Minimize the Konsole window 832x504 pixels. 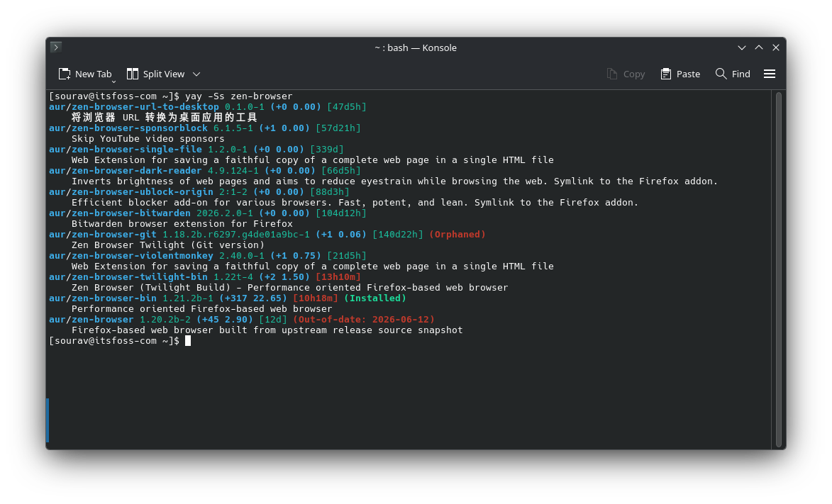tap(742, 47)
